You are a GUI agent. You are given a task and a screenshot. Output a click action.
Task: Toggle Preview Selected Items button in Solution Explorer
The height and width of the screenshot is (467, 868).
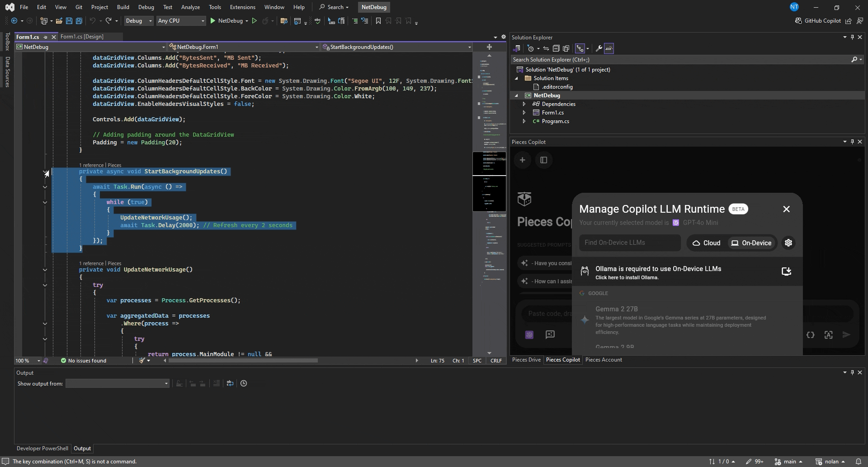tap(609, 48)
